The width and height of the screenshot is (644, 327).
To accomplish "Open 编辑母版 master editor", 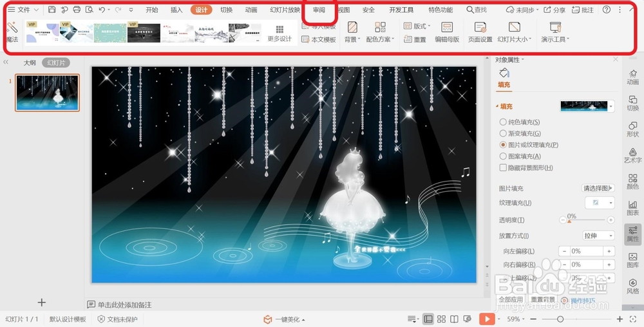I will pos(447,32).
